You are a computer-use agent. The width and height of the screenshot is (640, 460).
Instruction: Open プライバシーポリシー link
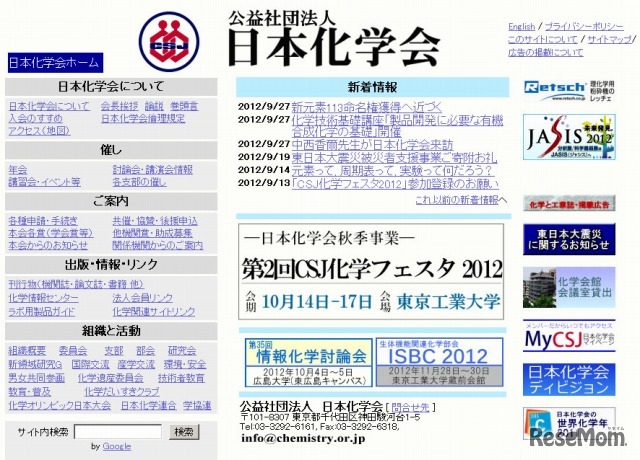[x=584, y=27]
